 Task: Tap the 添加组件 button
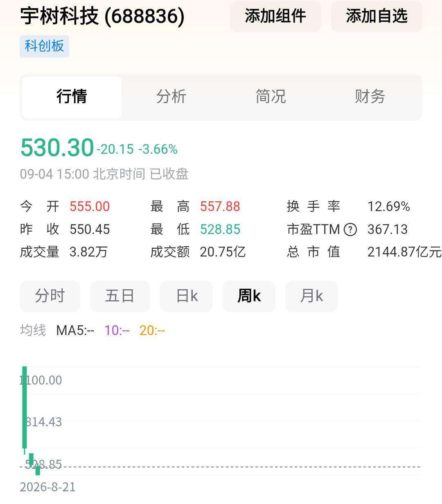pos(275,16)
